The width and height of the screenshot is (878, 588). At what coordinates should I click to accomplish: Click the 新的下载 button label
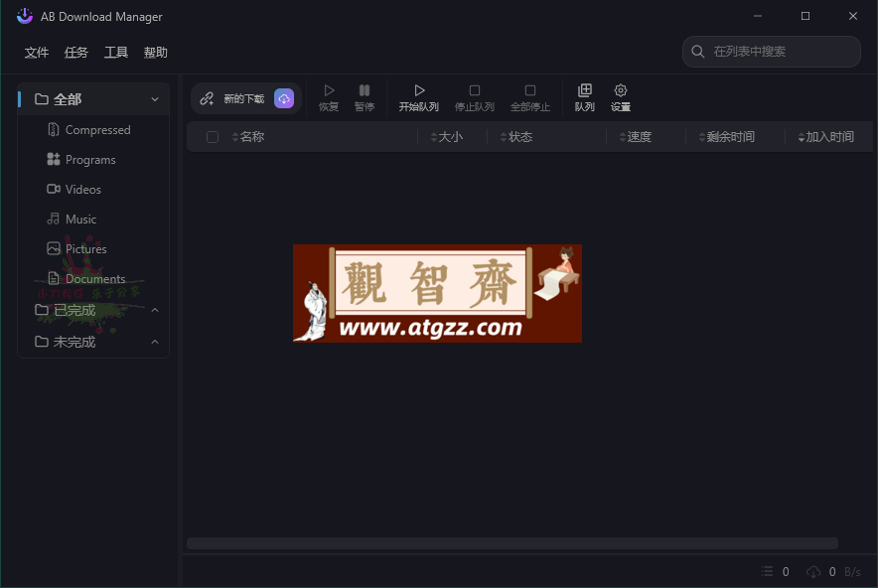click(244, 99)
